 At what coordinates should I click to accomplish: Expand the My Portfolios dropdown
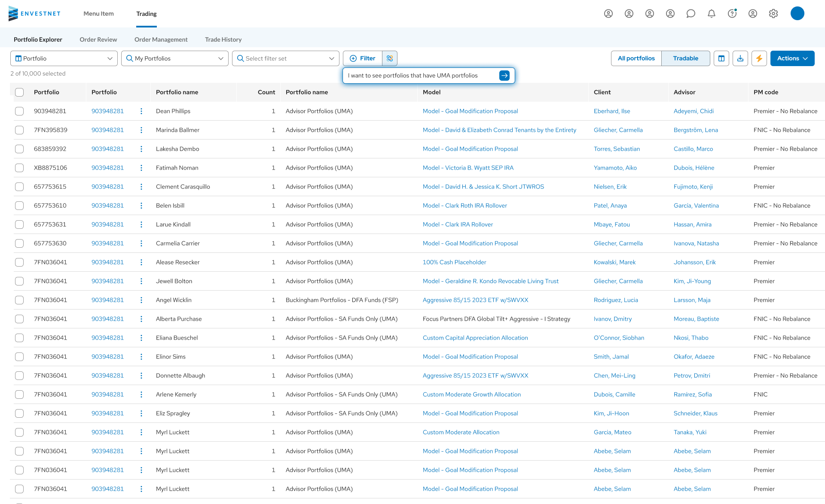click(x=175, y=58)
